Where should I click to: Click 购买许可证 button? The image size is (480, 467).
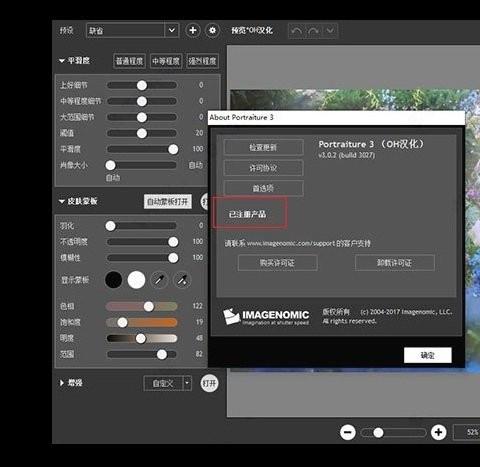coord(277,263)
